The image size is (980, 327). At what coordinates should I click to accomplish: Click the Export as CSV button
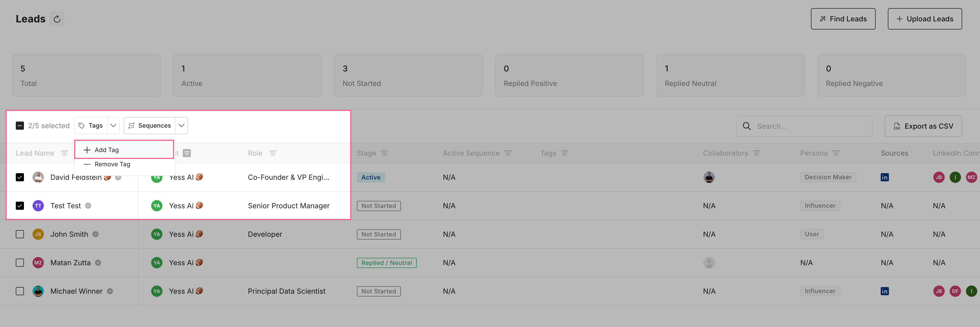(x=923, y=126)
